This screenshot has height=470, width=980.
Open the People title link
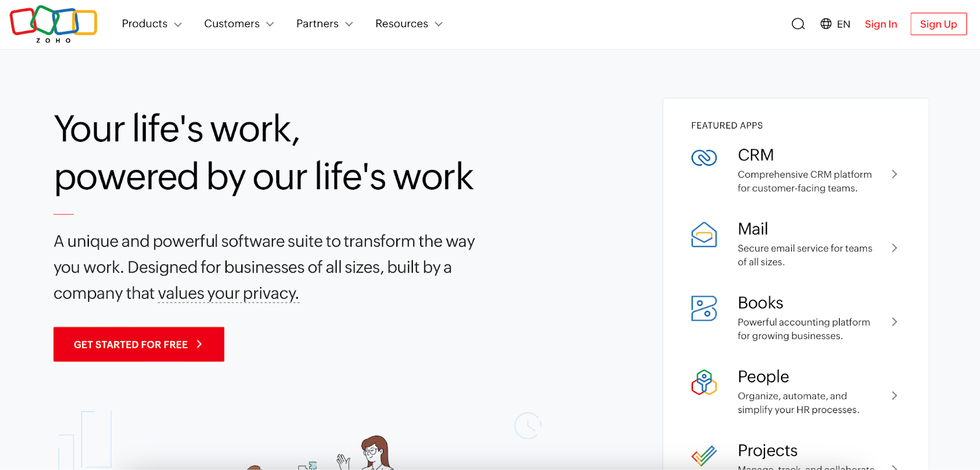tap(763, 376)
